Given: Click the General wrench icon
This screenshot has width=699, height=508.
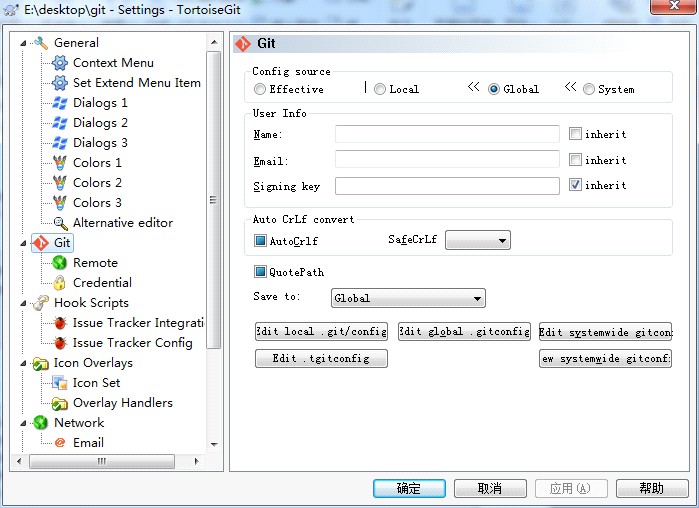Looking at the screenshot, I should click(41, 43).
